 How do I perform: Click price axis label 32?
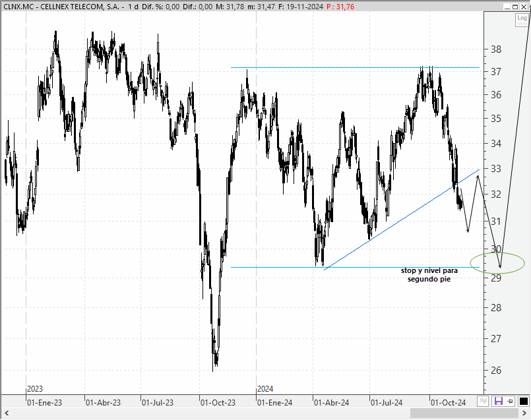tap(496, 195)
